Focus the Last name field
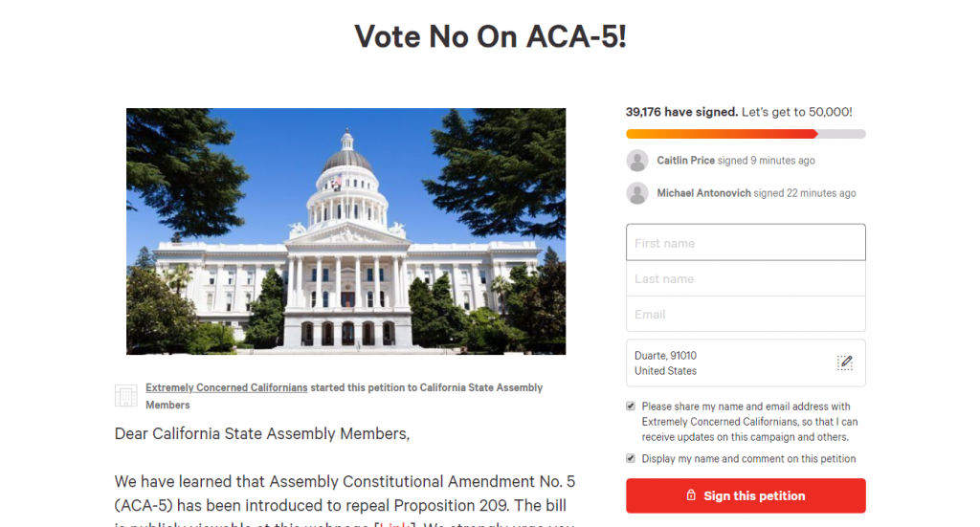The image size is (980, 527). pyautogui.click(x=746, y=278)
